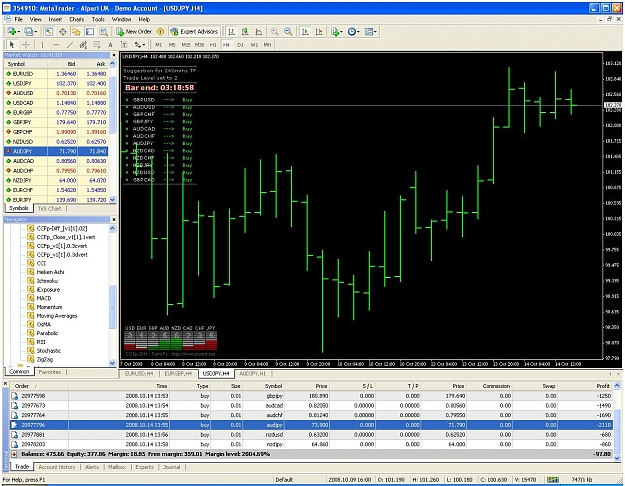Switch timeframe to H1
Image resolution: width=625 pixels, height=486 pixels.
(213, 45)
